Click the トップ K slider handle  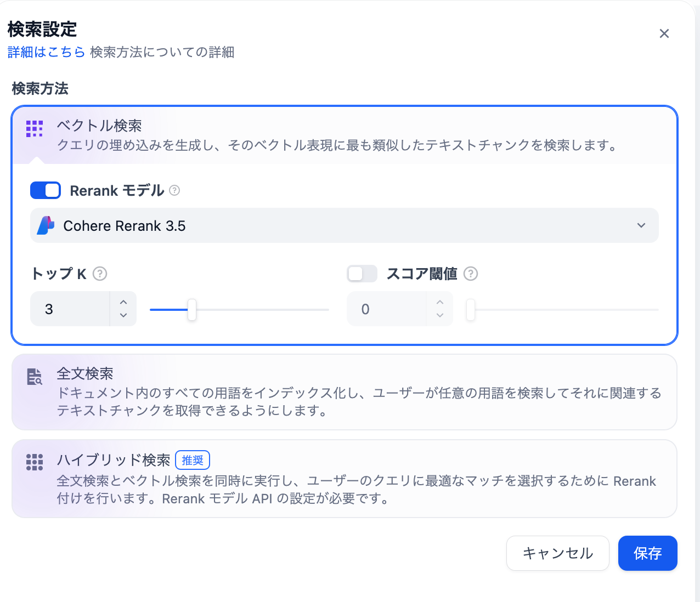(192, 310)
